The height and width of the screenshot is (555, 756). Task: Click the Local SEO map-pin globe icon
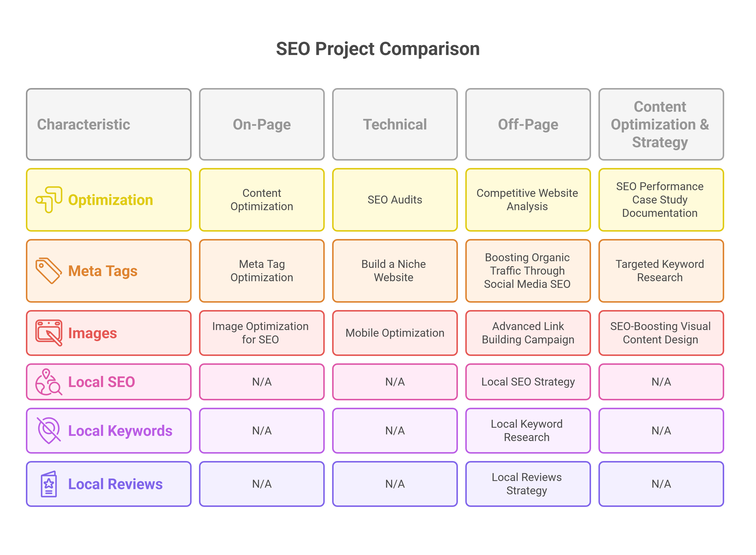click(x=49, y=382)
